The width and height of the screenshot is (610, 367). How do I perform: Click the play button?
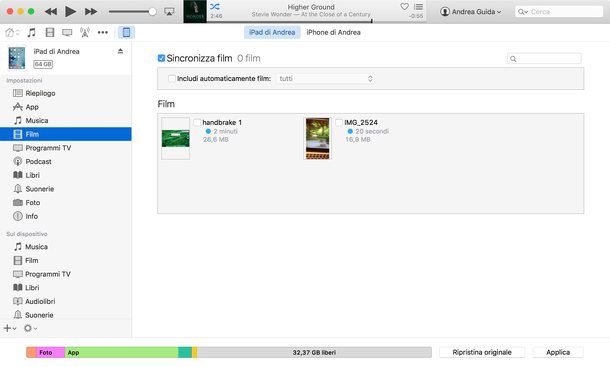(70, 12)
